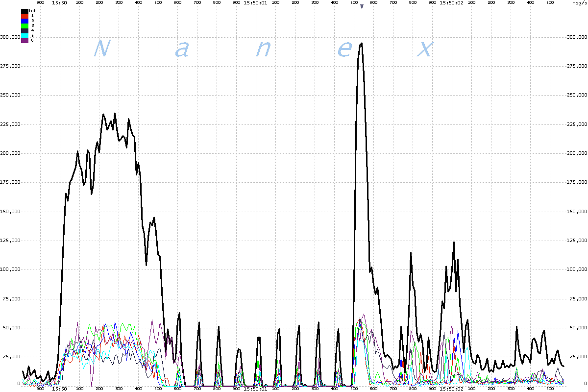Click the 225,000 label on left axis
Screen dimensions: 588x392
point(10,124)
